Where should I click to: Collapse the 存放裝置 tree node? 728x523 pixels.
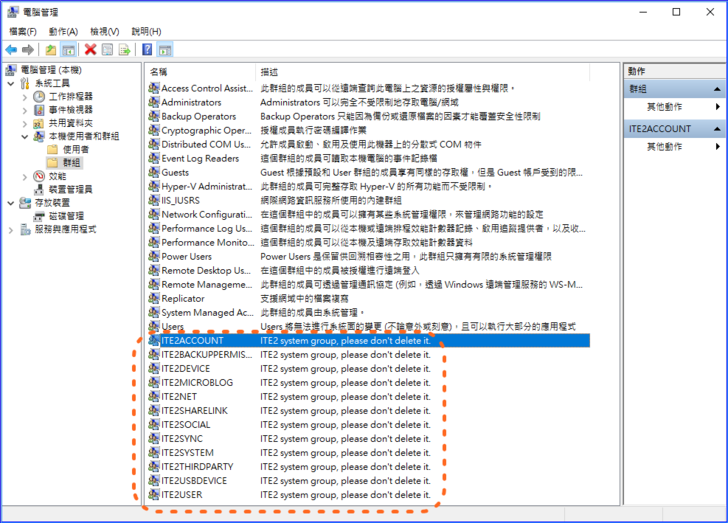[x=11, y=203]
